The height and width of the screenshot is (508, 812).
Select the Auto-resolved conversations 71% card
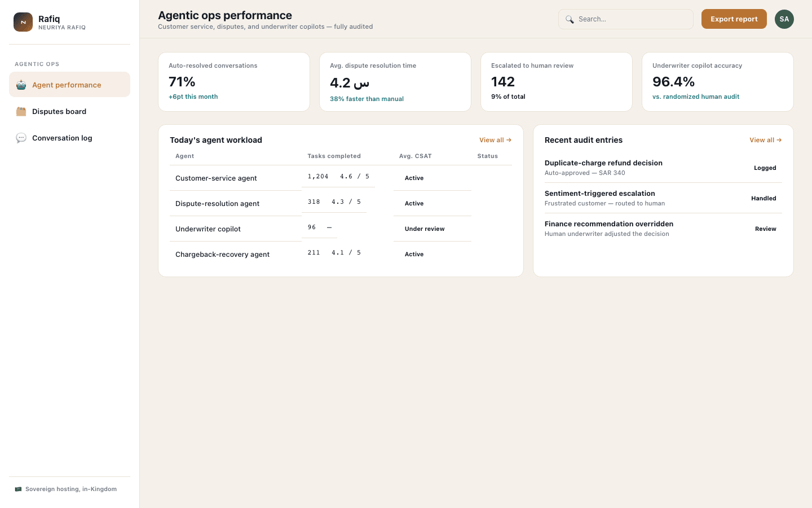(234, 82)
